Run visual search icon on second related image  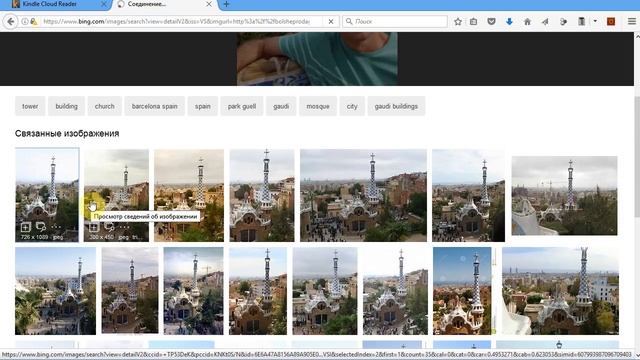[109, 227]
